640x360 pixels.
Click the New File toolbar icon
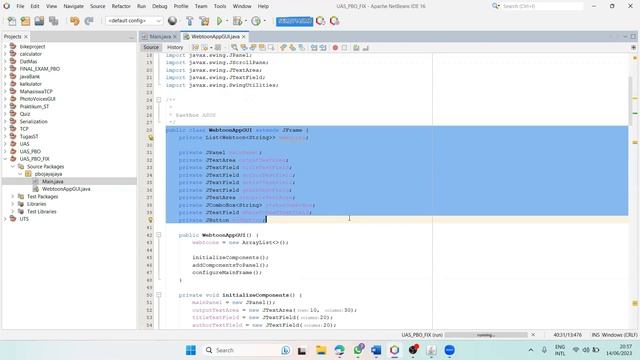(12, 21)
